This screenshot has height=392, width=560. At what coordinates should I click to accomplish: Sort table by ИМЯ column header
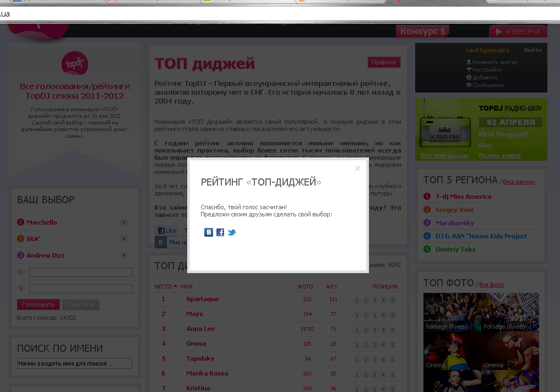tap(187, 286)
